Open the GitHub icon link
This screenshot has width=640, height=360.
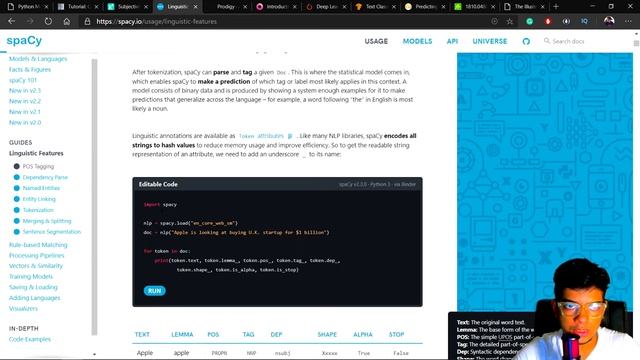click(x=526, y=41)
